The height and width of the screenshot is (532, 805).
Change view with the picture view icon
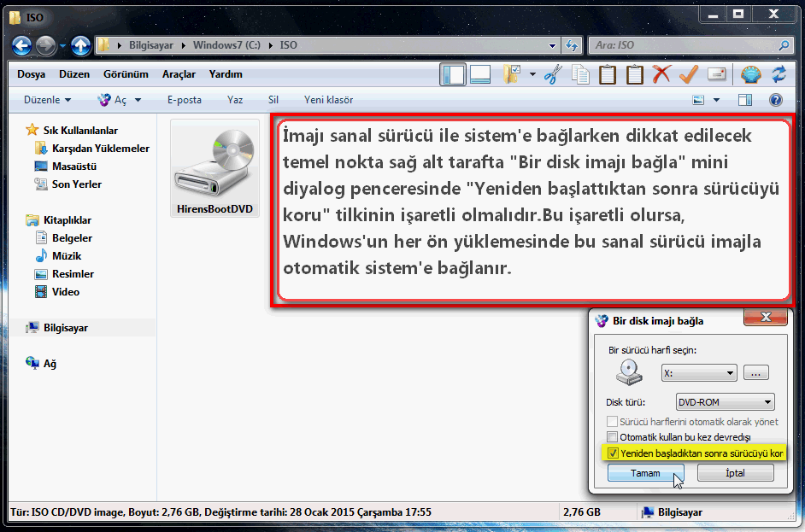[698, 100]
